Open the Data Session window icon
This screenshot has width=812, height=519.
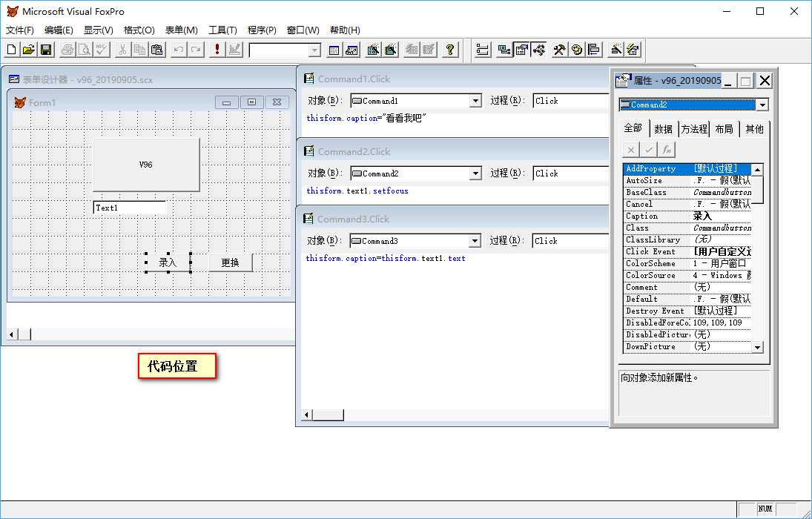[x=351, y=50]
